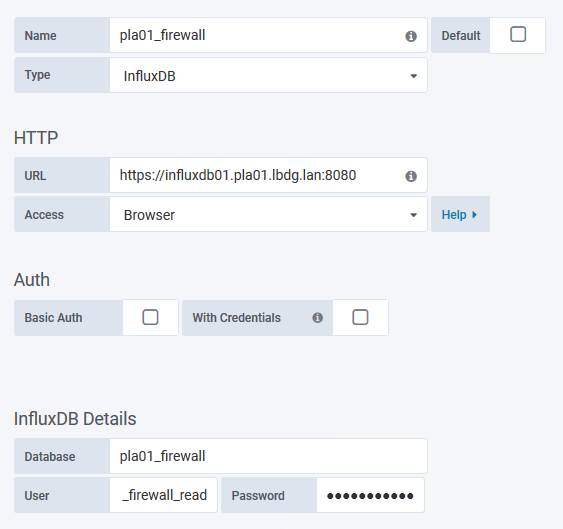Viewport: 563px width, 529px height.
Task: Click the info icon in Name field
Action: (x=411, y=36)
